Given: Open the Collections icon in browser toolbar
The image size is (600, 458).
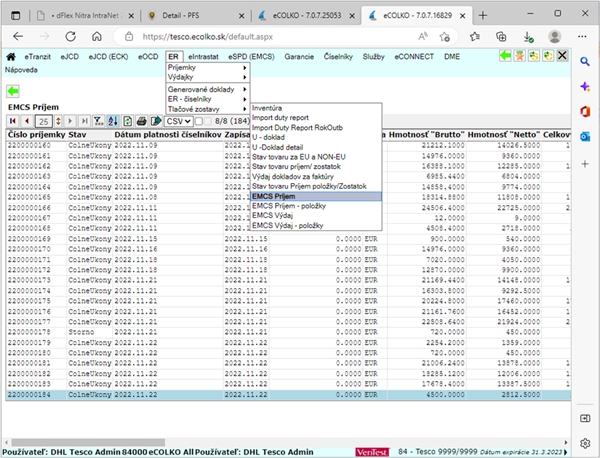Looking at the screenshot, I should pos(501,37).
